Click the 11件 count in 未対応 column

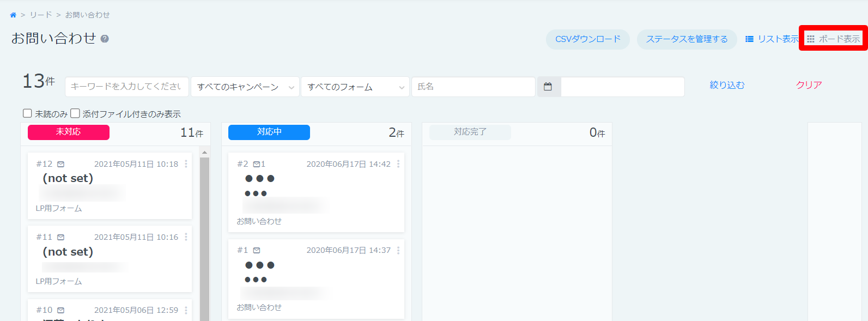pos(192,132)
